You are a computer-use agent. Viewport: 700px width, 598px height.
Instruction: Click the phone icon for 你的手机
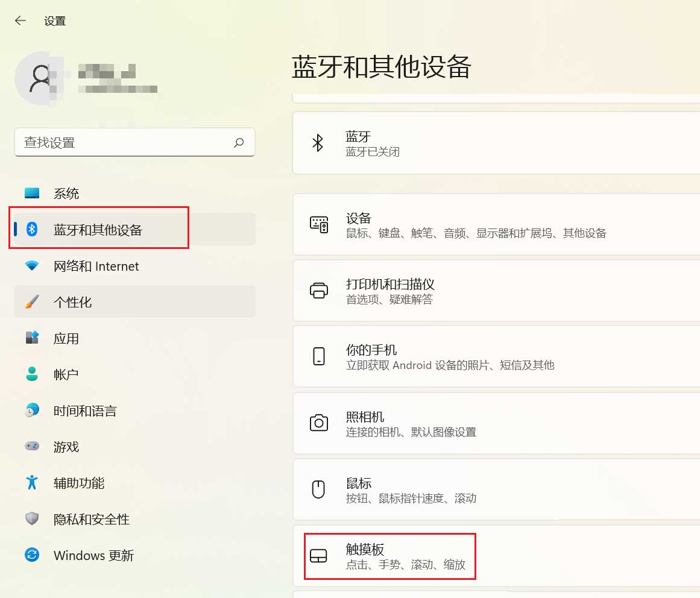coord(319,356)
